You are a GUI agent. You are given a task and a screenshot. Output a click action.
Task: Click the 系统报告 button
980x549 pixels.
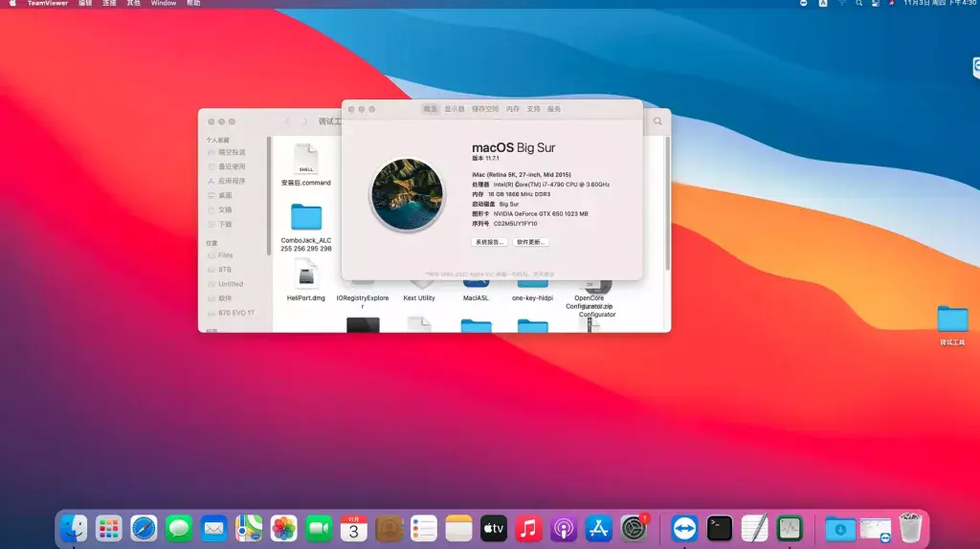489,242
